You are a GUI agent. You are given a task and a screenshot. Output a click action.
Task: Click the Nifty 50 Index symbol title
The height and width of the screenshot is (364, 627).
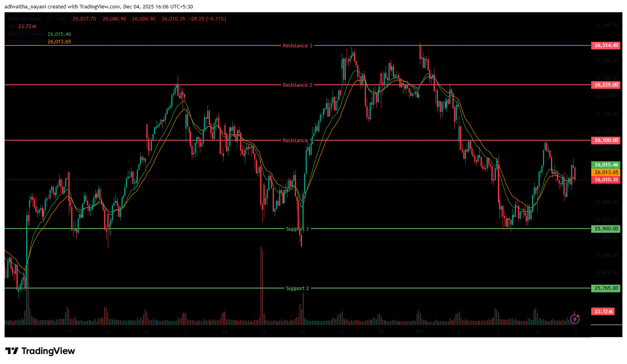pyautogui.click(x=25, y=19)
